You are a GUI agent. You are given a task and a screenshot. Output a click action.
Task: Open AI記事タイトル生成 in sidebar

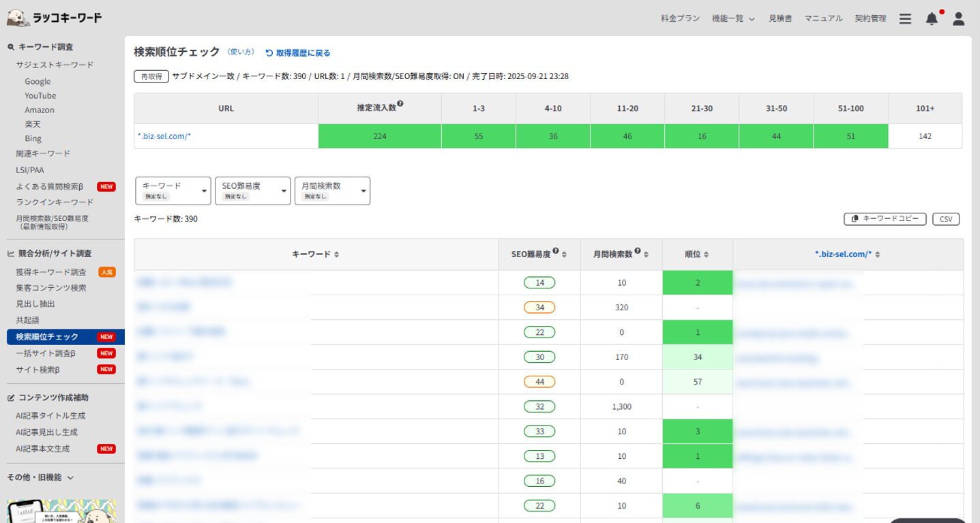pyautogui.click(x=50, y=415)
